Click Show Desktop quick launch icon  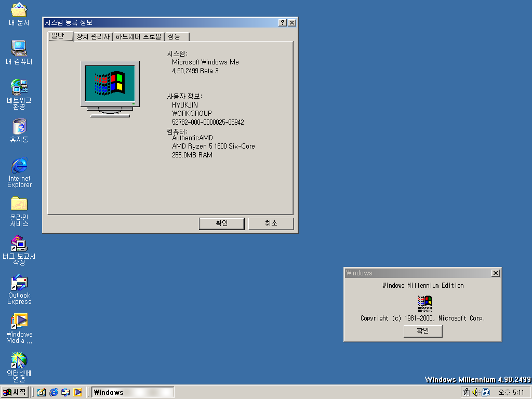pyautogui.click(x=42, y=392)
